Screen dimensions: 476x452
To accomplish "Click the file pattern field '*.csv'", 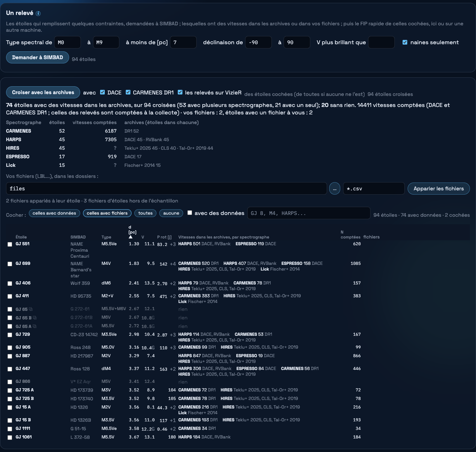I will [x=374, y=189].
